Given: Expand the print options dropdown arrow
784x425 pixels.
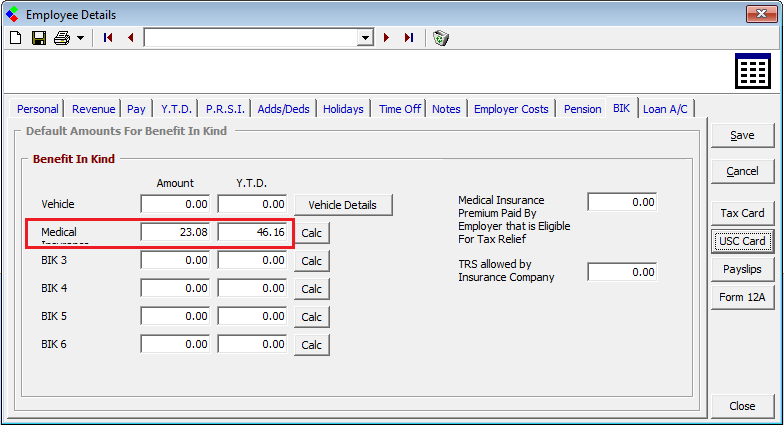Looking at the screenshot, I should pos(80,38).
